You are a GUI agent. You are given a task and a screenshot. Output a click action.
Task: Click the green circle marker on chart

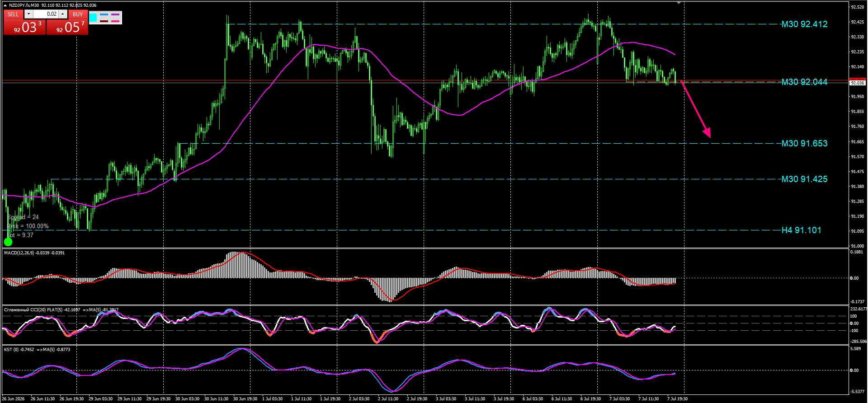8,242
